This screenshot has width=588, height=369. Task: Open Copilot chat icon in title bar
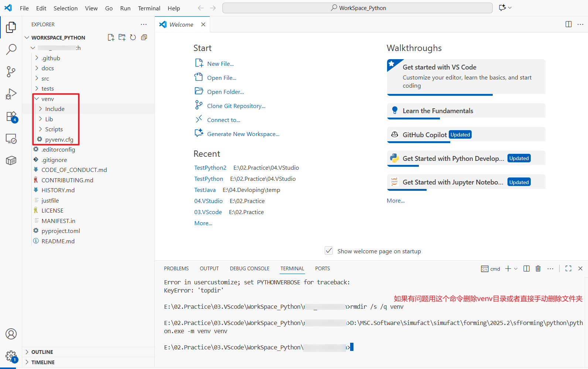[502, 8]
